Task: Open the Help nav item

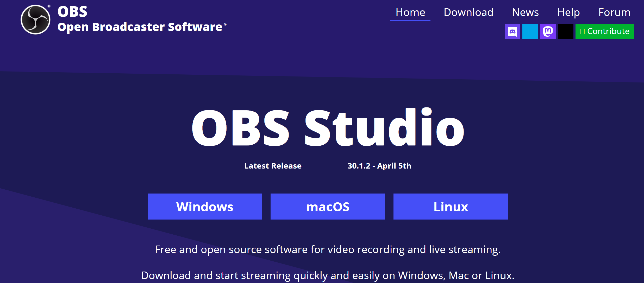Action: [x=568, y=12]
